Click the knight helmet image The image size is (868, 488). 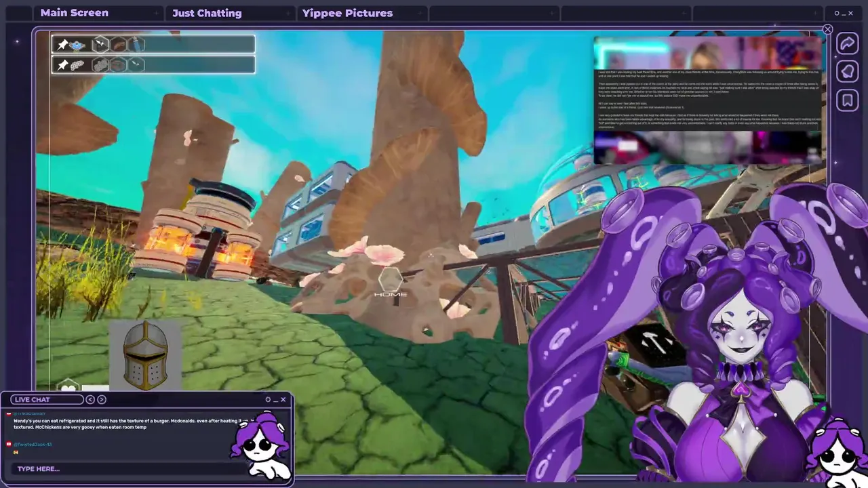coord(146,354)
